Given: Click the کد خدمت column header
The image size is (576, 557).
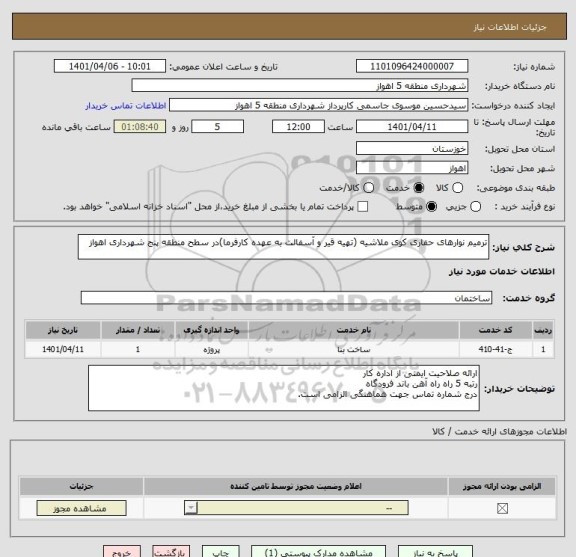Looking at the screenshot, I should (495, 330).
